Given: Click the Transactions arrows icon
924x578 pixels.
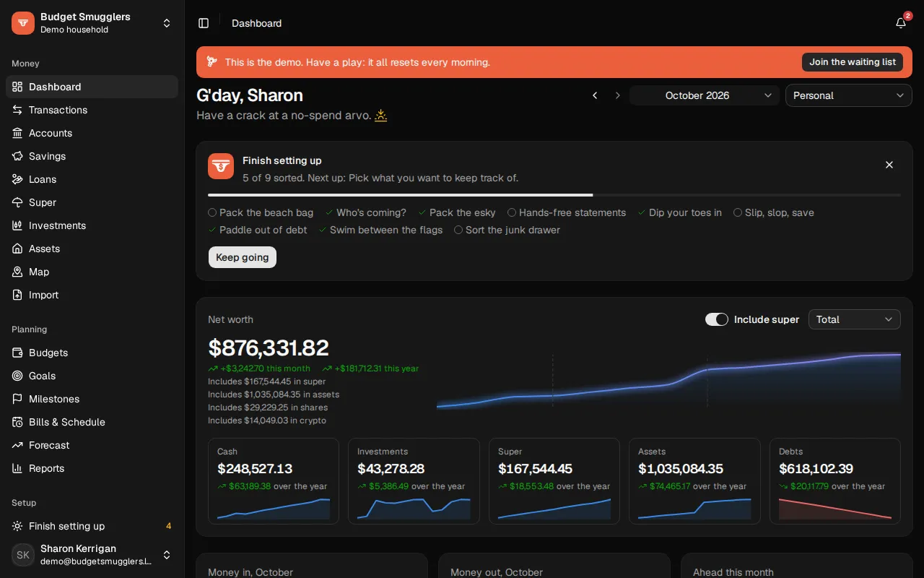Looking at the screenshot, I should coord(18,110).
